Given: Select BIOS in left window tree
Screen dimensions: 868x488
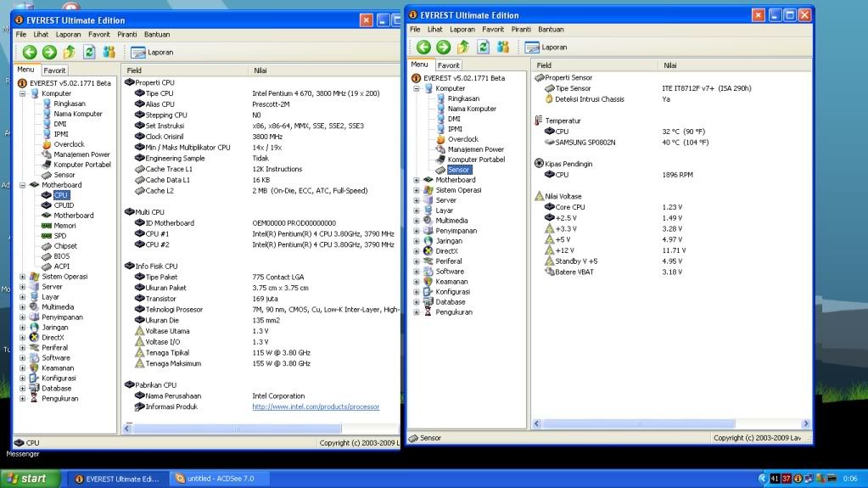Looking at the screenshot, I should tap(61, 256).
